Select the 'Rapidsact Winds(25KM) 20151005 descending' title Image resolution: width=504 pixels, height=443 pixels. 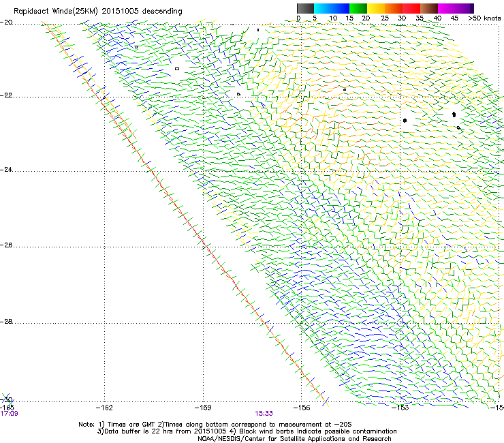pyautogui.click(x=97, y=12)
